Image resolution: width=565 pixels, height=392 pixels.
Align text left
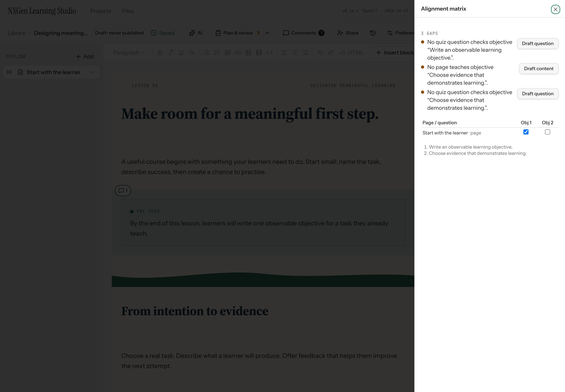284,53
